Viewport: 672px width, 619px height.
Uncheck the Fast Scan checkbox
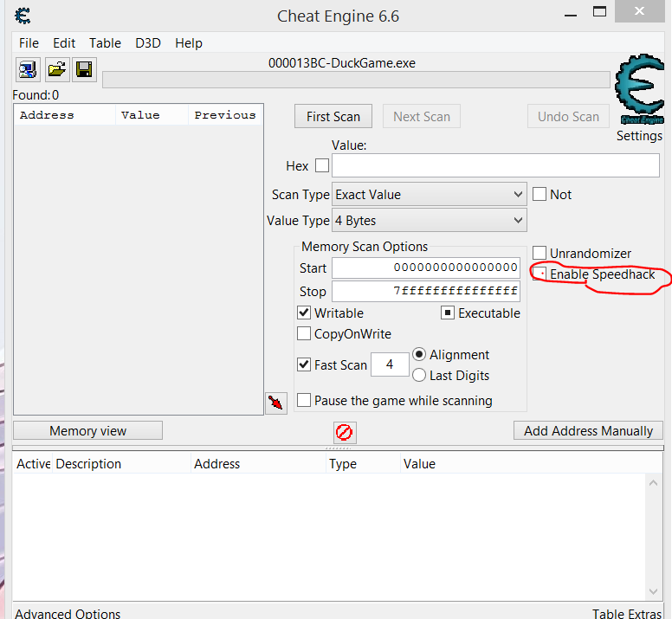[304, 364]
